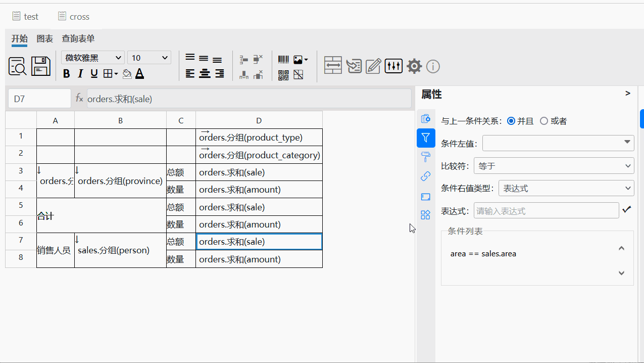Open the rectangle layout sidebar icon

[426, 197]
